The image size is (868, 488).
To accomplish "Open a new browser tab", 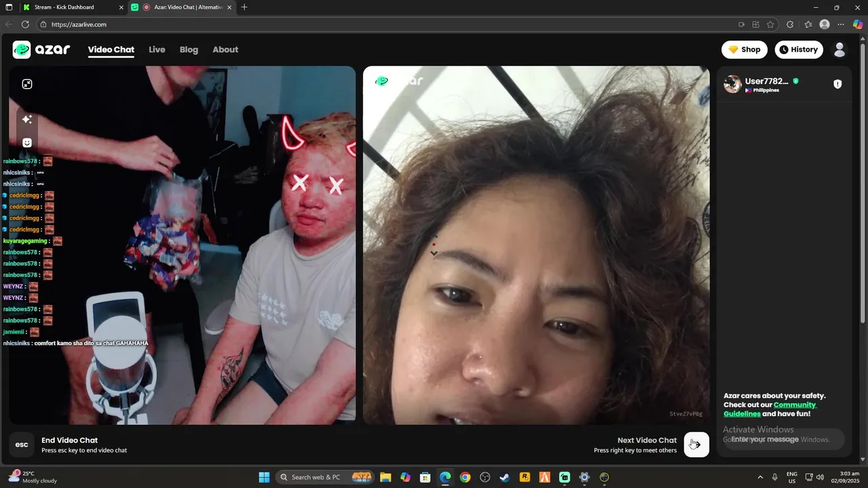I will click(x=244, y=7).
